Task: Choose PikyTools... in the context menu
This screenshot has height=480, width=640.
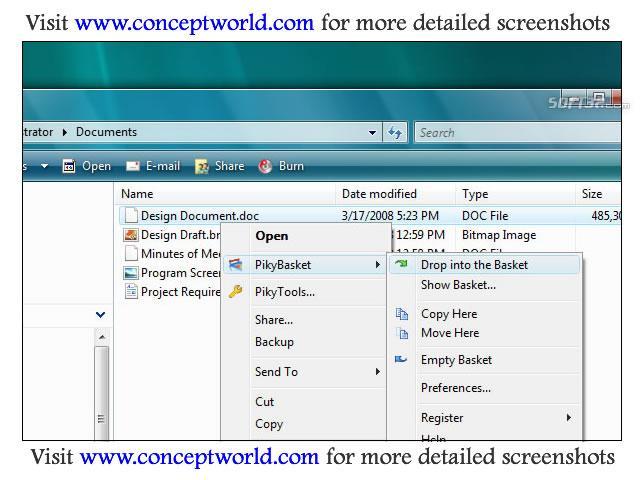Action: pos(285,292)
